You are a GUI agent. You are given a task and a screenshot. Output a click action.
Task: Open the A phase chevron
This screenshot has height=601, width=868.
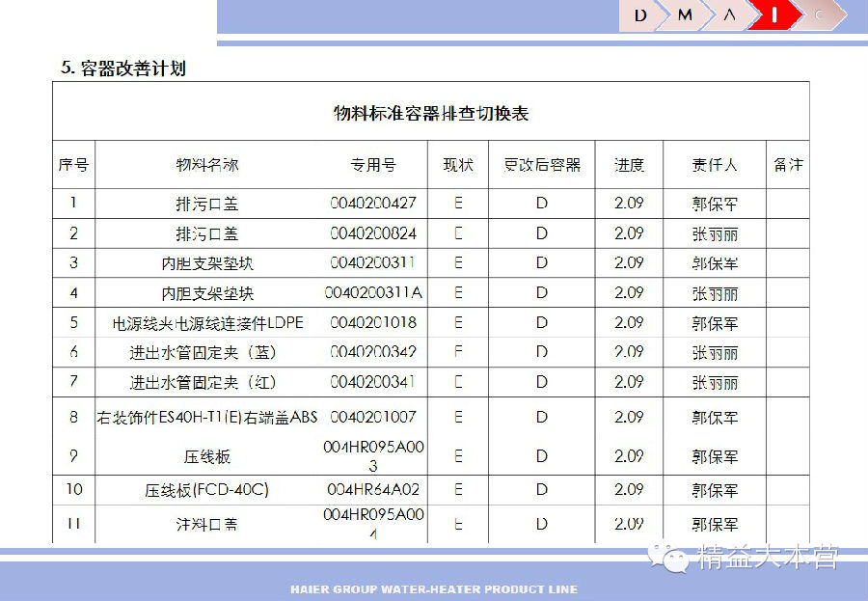pyautogui.click(x=730, y=15)
